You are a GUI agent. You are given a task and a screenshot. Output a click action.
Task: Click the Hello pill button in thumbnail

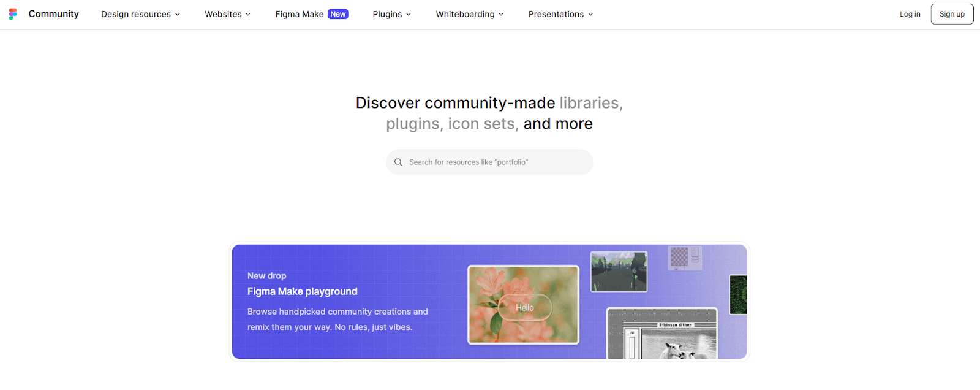tap(525, 308)
